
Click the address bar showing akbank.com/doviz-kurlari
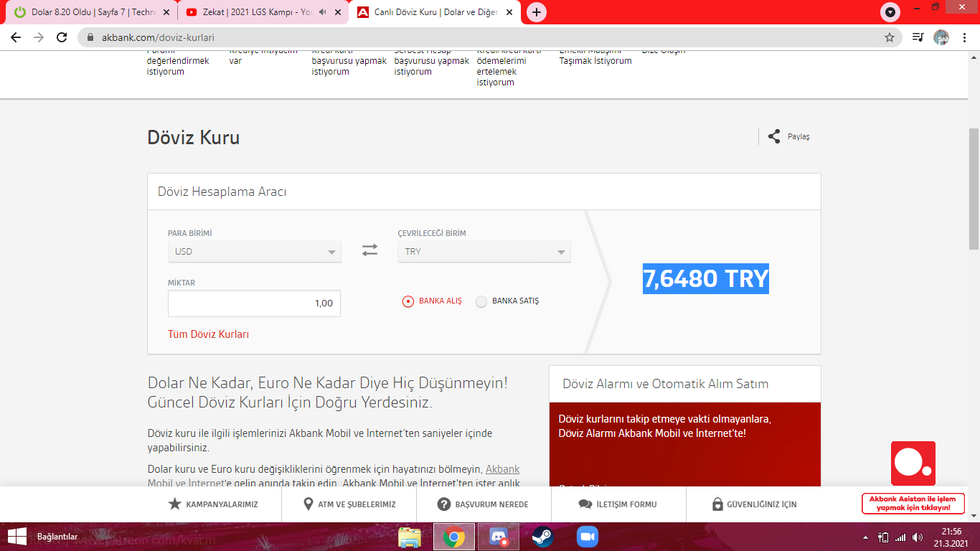pyautogui.click(x=486, y=37)
